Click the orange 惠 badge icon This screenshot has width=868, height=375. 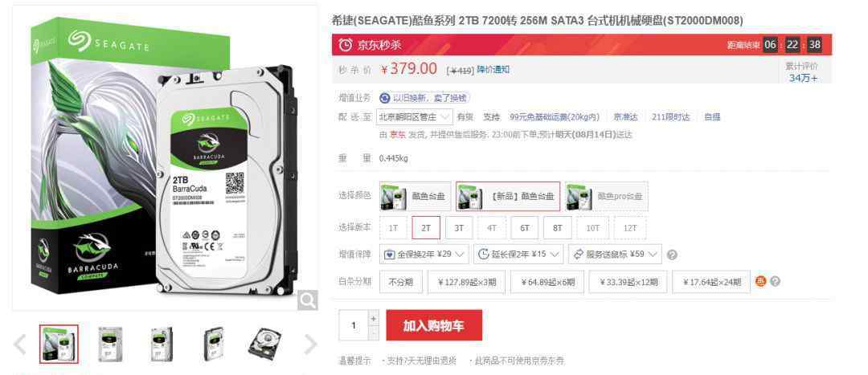click(761, 282)
